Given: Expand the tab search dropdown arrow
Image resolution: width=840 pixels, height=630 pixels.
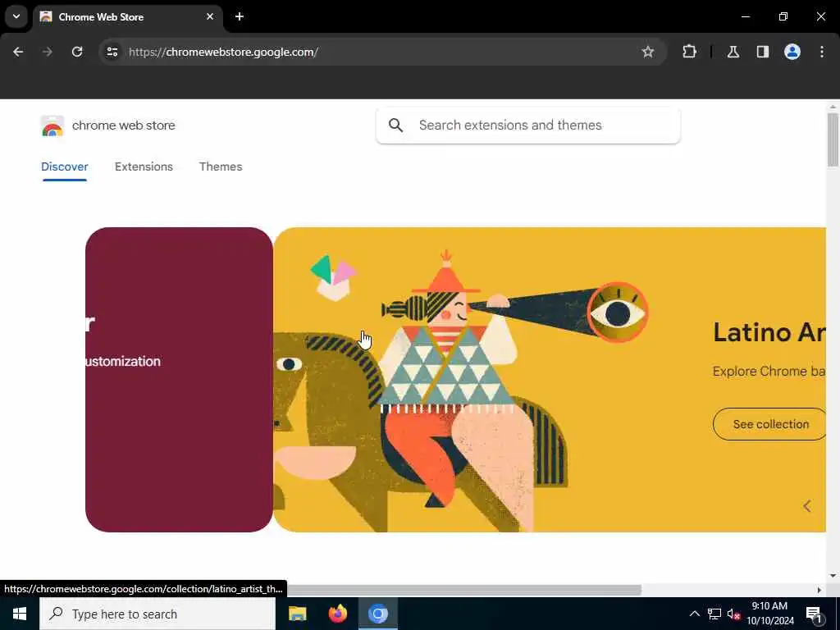Looking at the screenshot, I should pyautogui.click(x=16, y=16).
